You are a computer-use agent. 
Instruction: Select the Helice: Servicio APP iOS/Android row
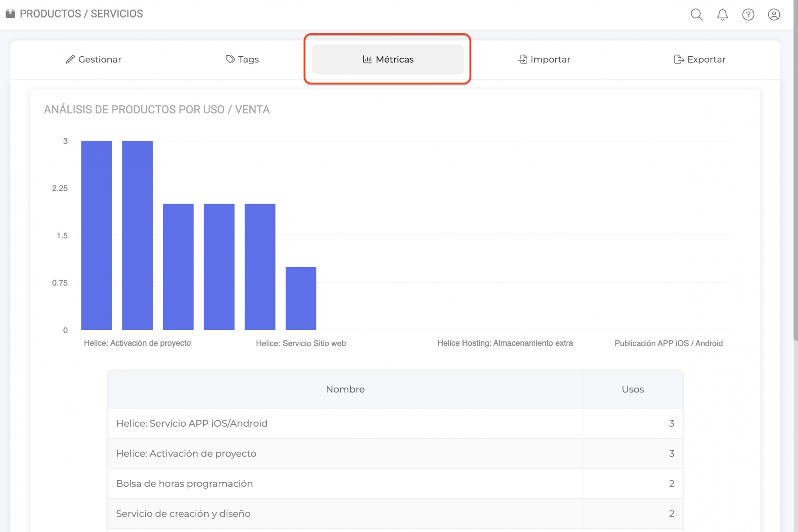point(395,423)
